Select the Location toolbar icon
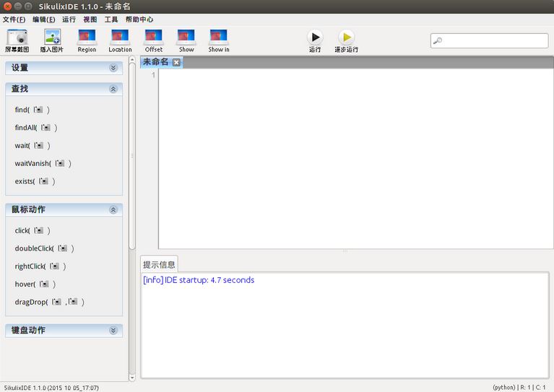This screenshot has width=554, height=392. click(x=120, y=37)
